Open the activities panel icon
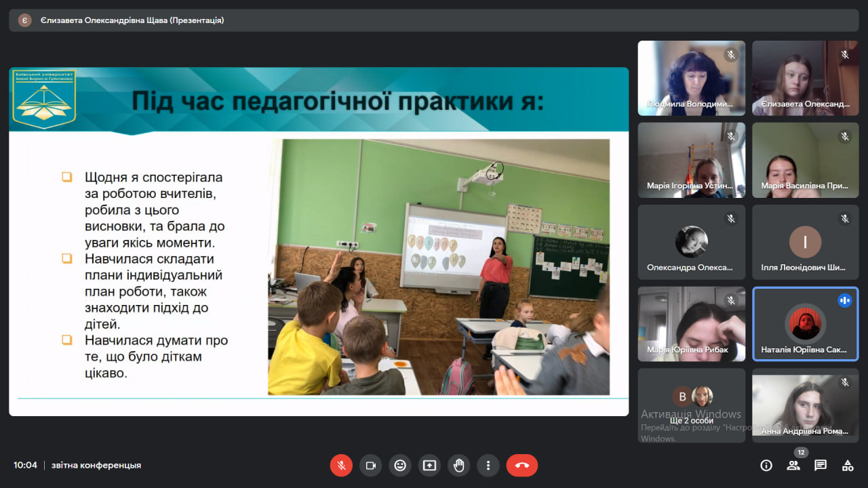The height and width of the screenshot is (488, 868). click(x=848, y=466)
